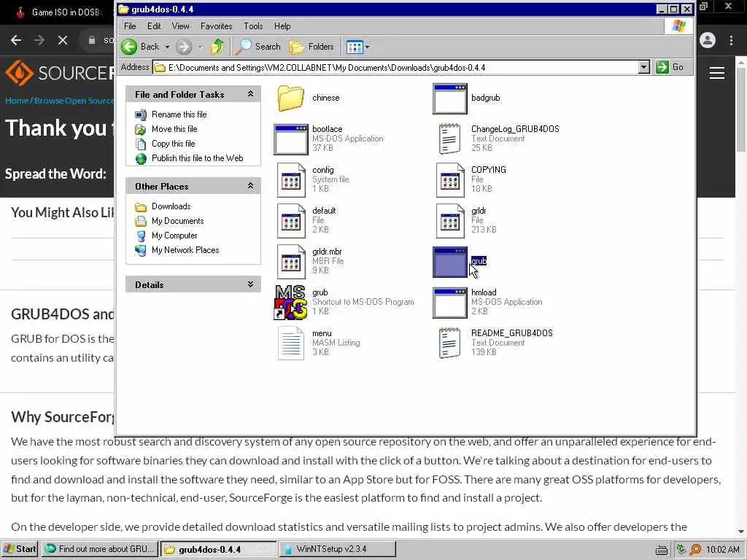Open the Help menu
The width and height of the screenshot is (747, 560).
(x=282, y=26)
